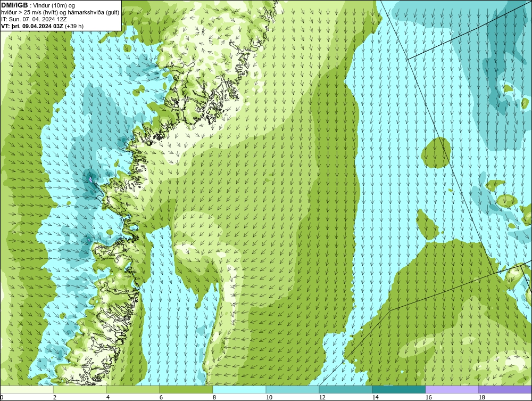This screenshot has width=532, height=401.
Task: Click the 8-10 m/s light cyan swatch
Action: (239, 389)
